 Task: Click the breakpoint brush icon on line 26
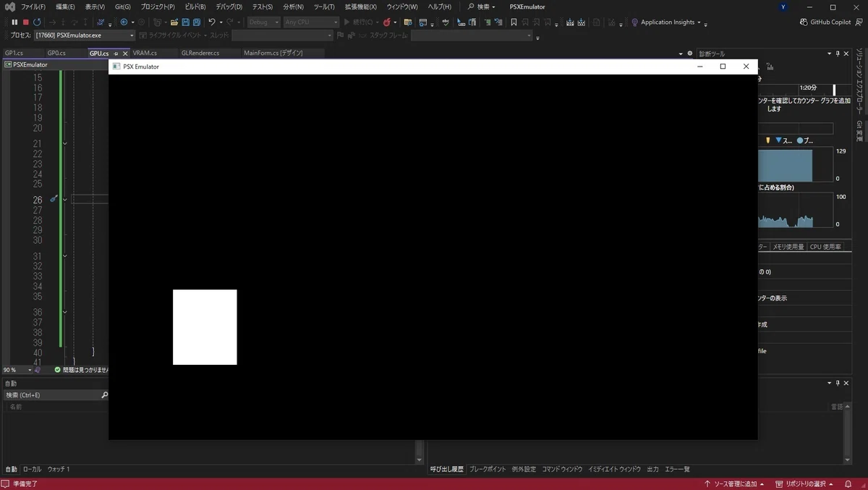(54, 199)
